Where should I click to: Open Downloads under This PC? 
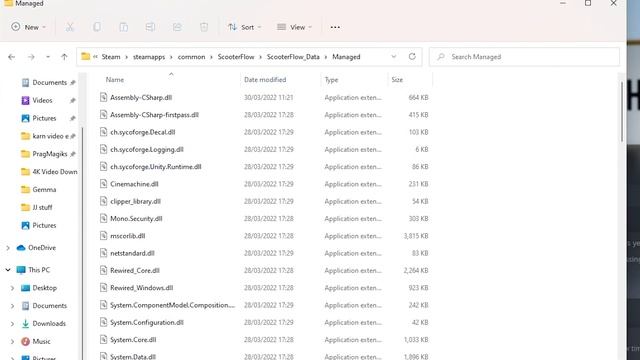[x=49, y=324]
